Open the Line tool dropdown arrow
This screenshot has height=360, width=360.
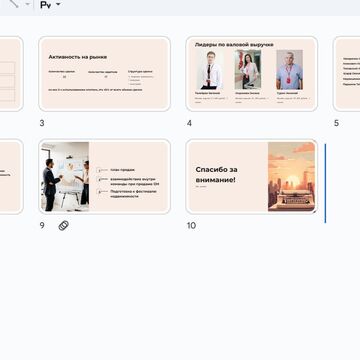click(x=28, y=4)
